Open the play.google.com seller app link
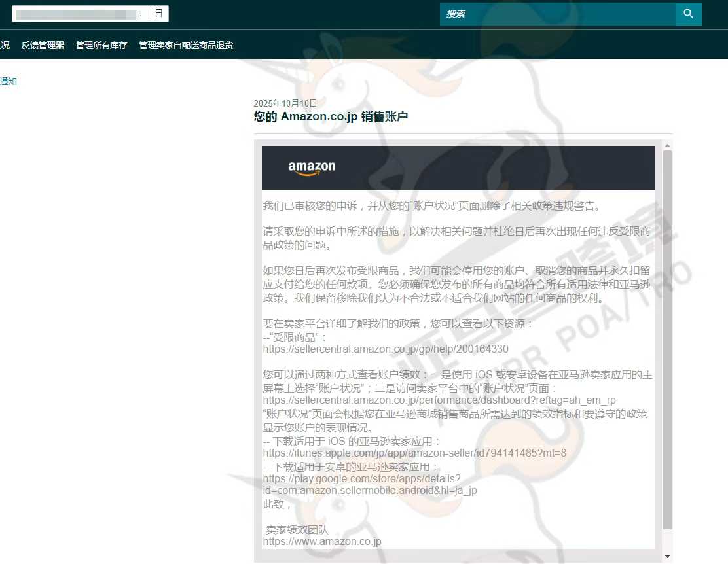This screenshot has height=564, width=728. coord(370,484)
